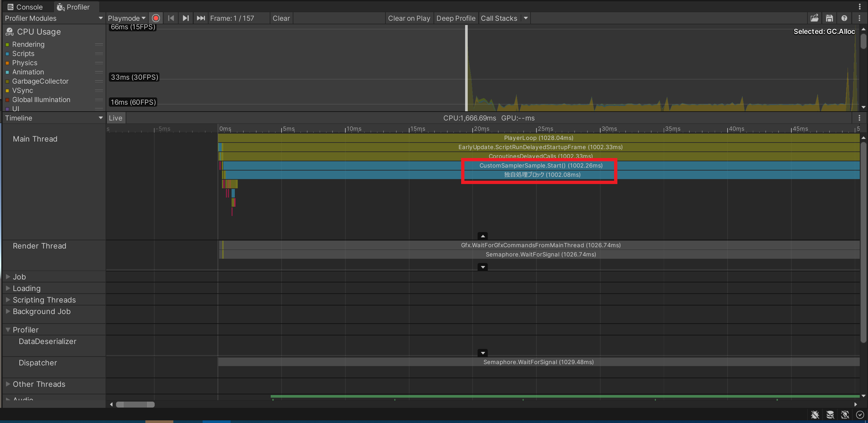
Task: Click the Clear button to erase captured data
Action: coord(281,18)
